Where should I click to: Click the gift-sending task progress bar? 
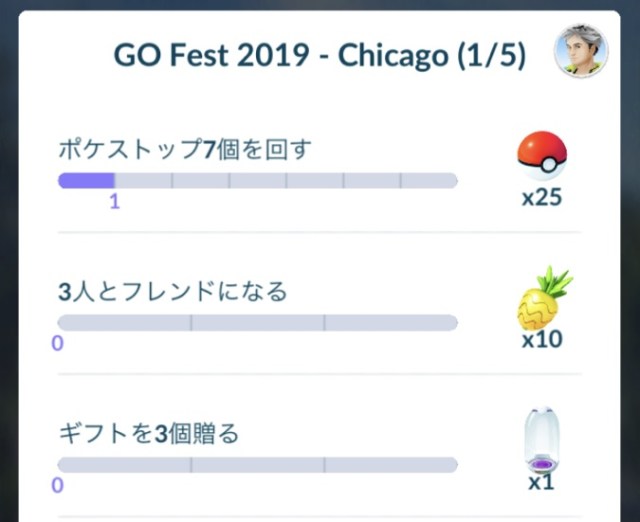click(x=257, y=465)
